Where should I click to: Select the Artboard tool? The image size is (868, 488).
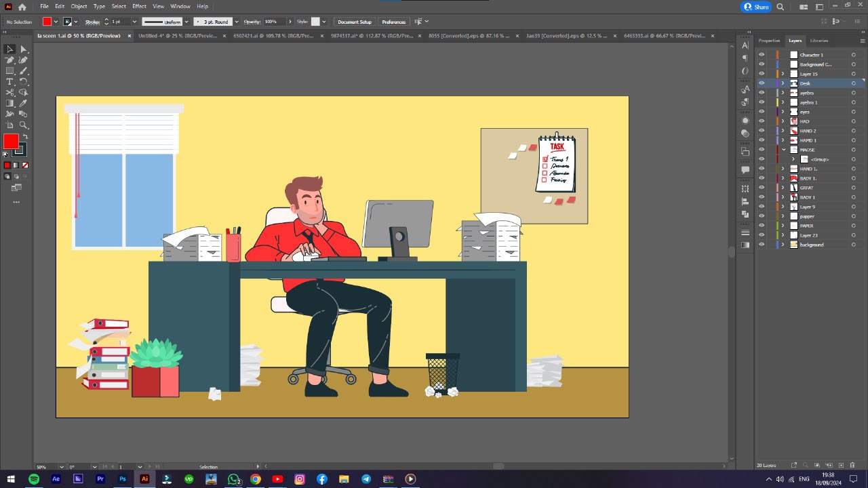point(9,125)
